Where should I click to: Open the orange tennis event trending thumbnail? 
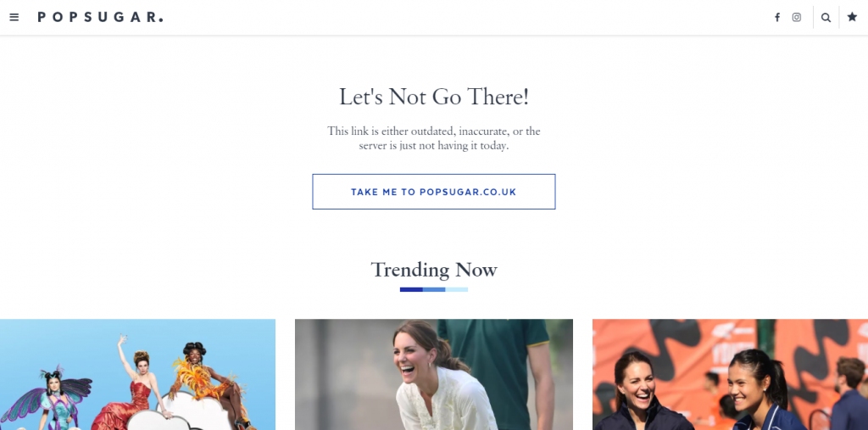[x=730, y=375]
